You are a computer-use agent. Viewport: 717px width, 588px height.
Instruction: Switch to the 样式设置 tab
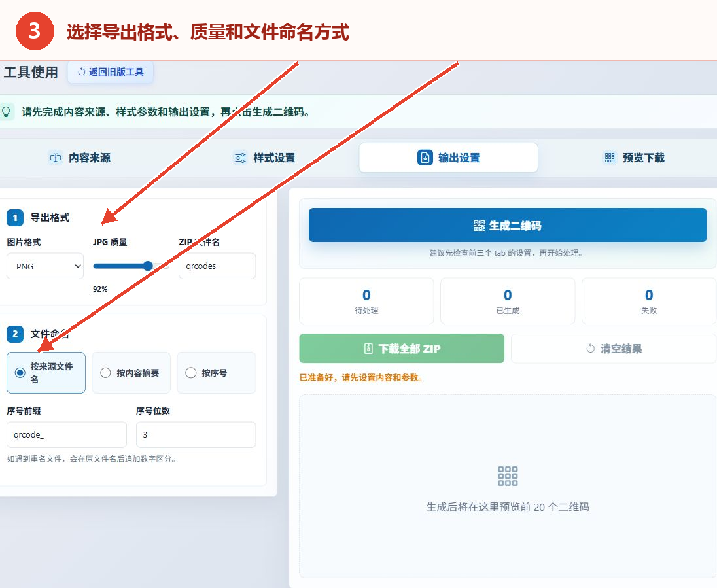coord(264,158)
